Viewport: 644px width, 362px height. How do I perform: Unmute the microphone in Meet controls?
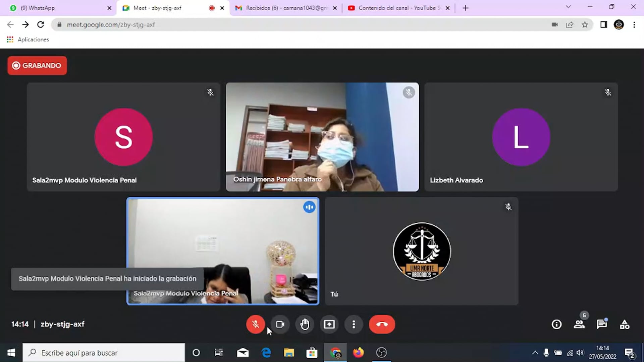pos(255,324)
